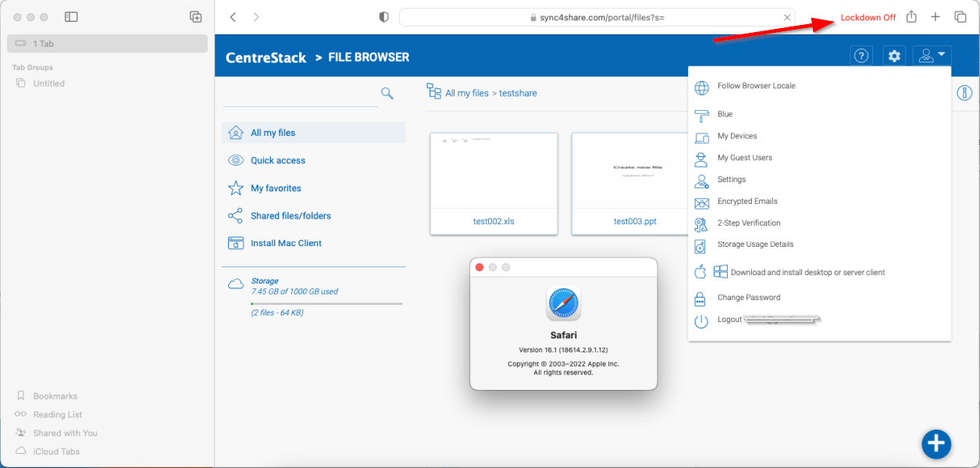Click the search magnifier icon

(x=387, y=94)
